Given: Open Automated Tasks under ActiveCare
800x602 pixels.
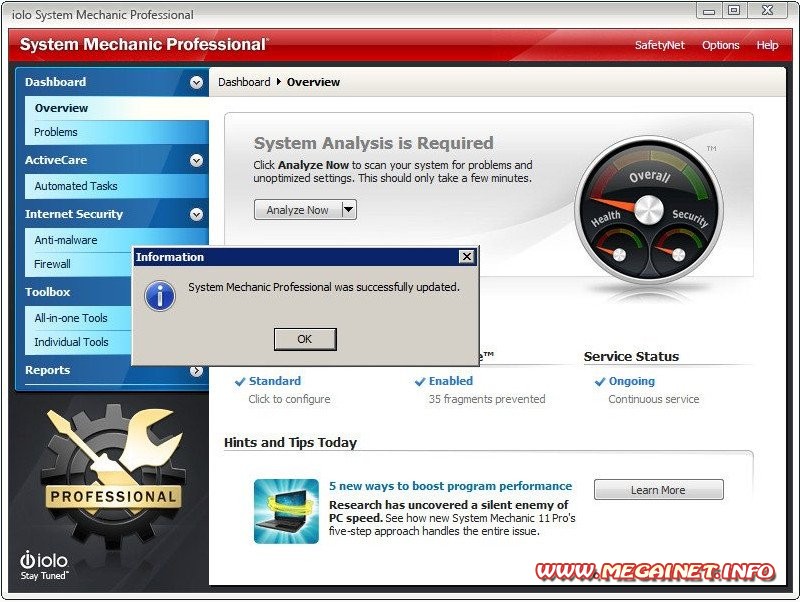Looking at the screenshot, I should click(x=117, y=186).
